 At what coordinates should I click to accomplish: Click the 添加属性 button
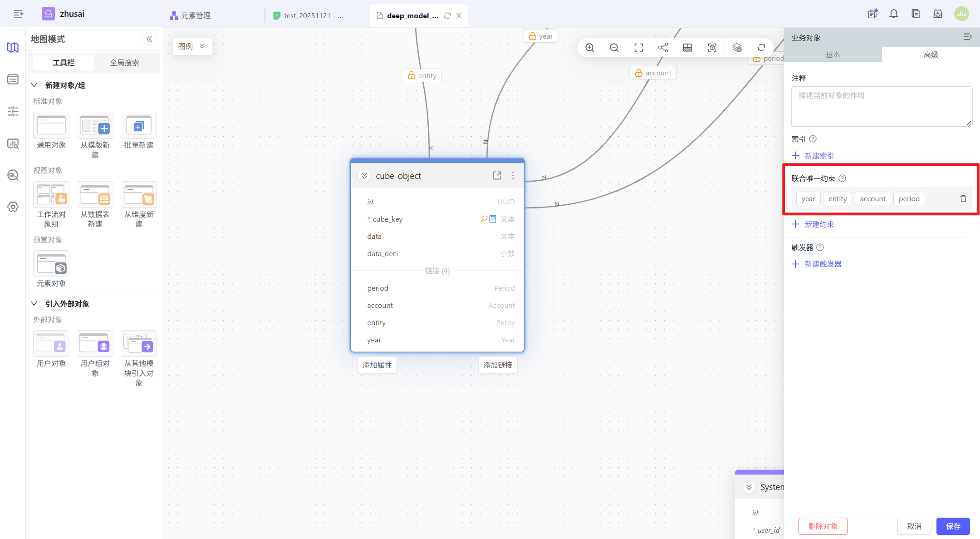click(377, 365)
